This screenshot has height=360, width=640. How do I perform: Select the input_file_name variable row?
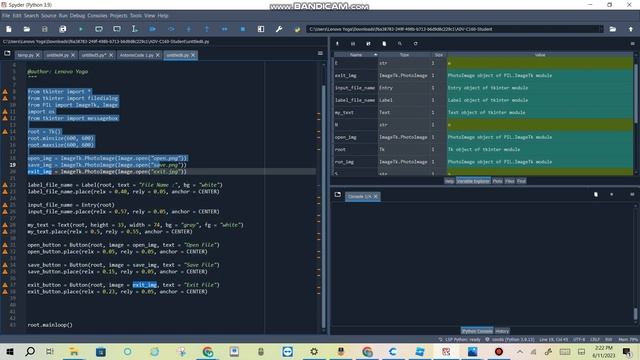[x=484, y=88]
